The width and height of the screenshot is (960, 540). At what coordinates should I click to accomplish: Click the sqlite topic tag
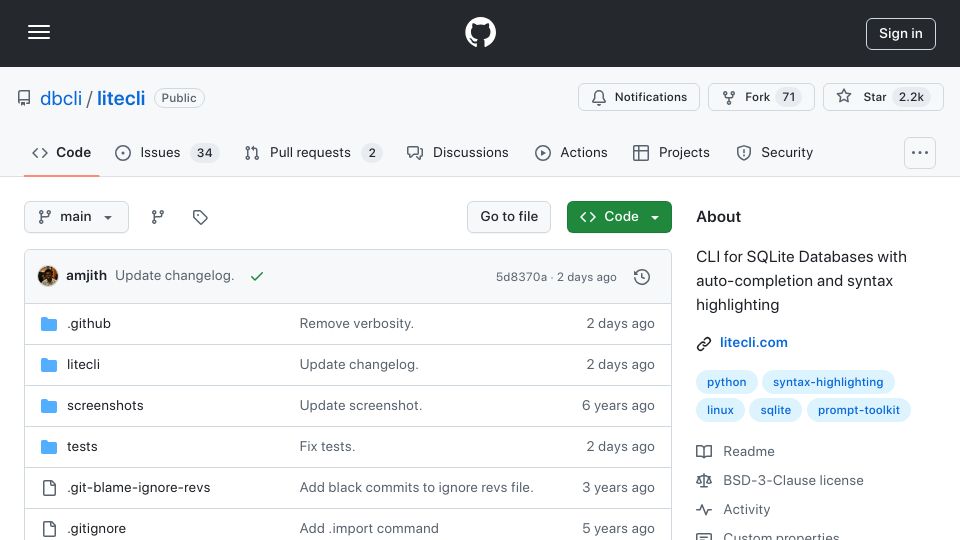[776, 410]
